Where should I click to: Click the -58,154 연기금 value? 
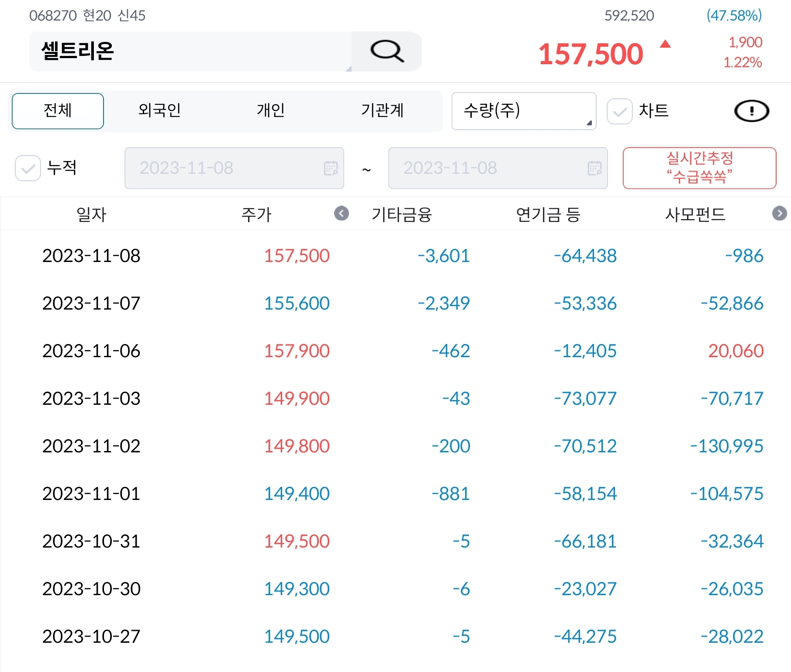point(585,494)
